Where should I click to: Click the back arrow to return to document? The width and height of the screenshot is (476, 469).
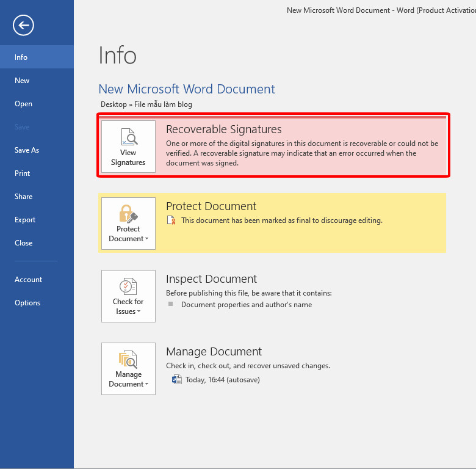(x=23, y=25)
